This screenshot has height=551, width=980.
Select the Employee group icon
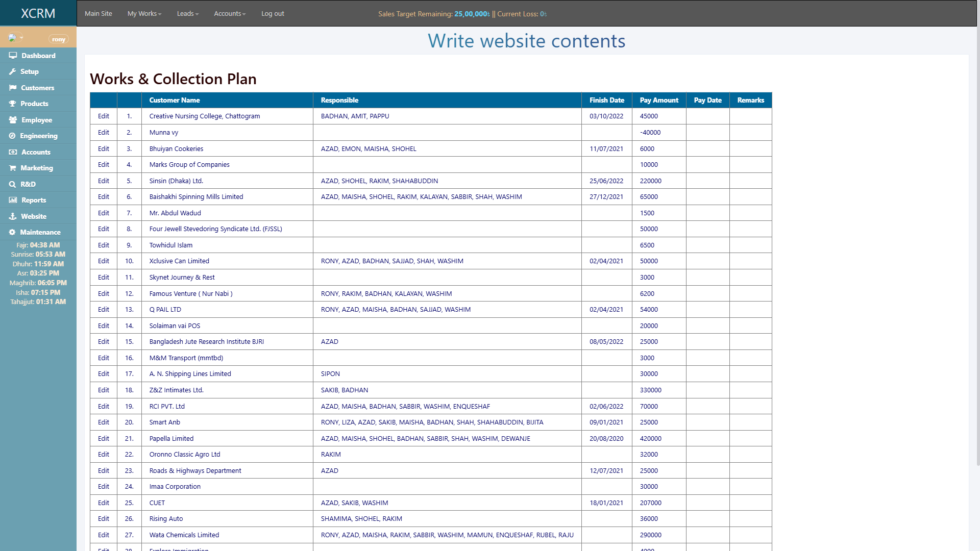(13, 120)
